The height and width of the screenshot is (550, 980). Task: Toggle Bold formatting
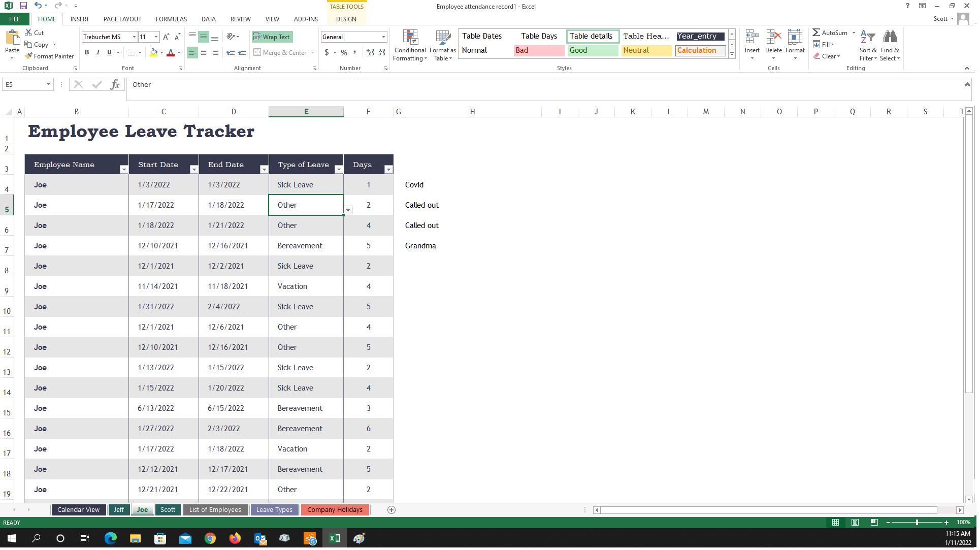(87, 52)
